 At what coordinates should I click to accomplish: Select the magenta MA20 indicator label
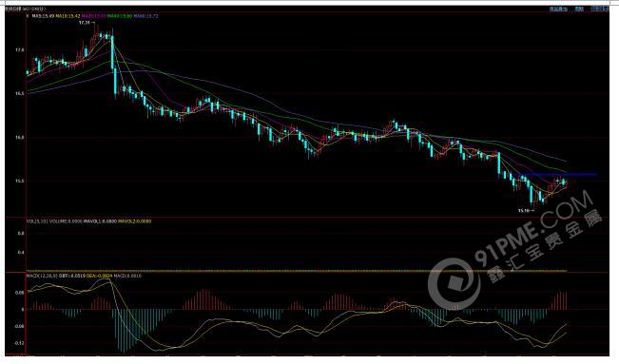(94, 16)
